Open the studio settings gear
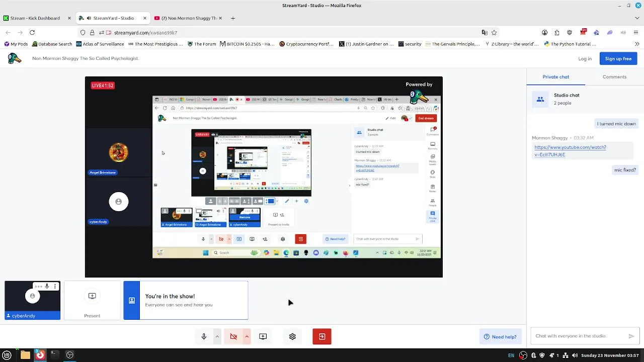 coord(292,336)
